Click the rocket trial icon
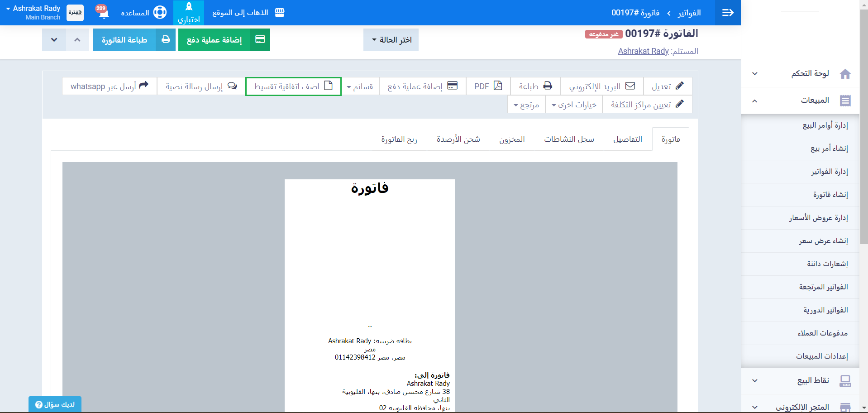 [x=189, y=7]
